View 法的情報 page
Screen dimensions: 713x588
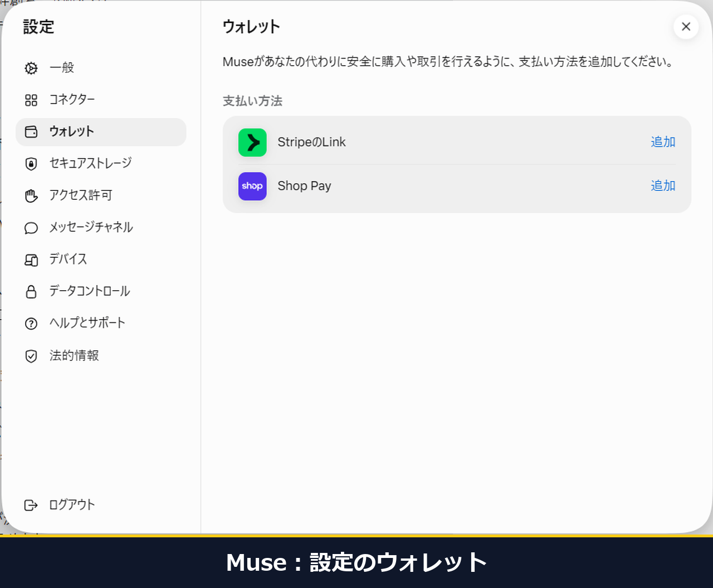(x=101, y=356)
